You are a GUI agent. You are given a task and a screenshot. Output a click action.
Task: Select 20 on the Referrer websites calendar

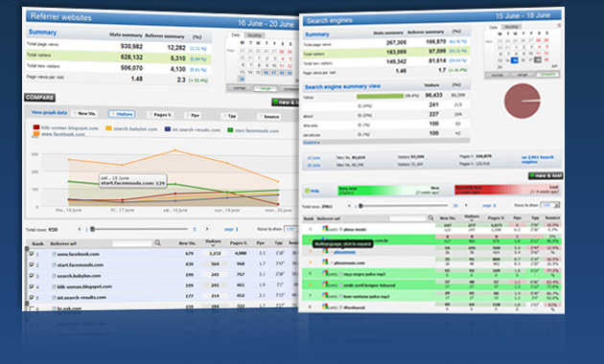tap(242, 79)
